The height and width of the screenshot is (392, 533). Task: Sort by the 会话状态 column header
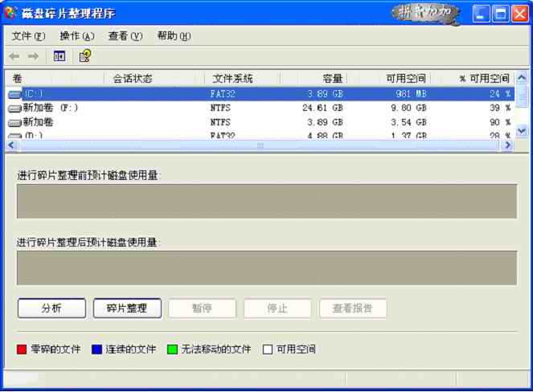154,79
